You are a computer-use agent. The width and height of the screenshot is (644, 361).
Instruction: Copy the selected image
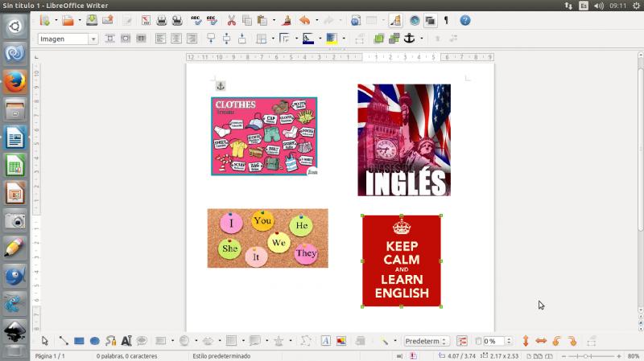(x=247, y=20)
